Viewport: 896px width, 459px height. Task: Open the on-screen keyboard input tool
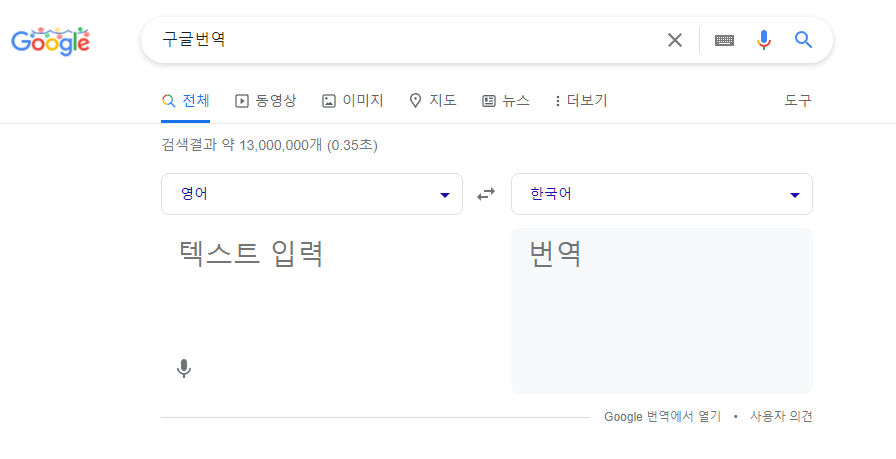point(724,40)
